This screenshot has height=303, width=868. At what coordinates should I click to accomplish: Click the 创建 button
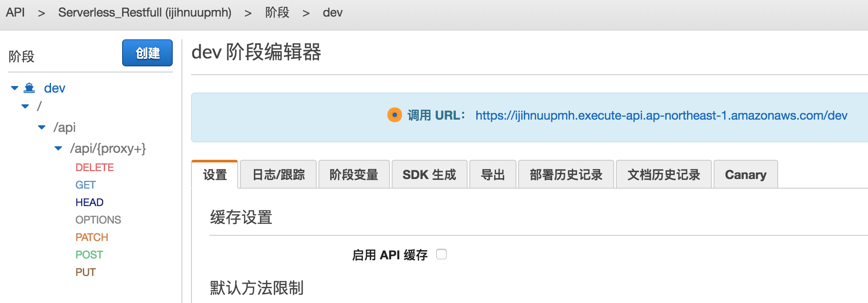(x=147, y=53)
